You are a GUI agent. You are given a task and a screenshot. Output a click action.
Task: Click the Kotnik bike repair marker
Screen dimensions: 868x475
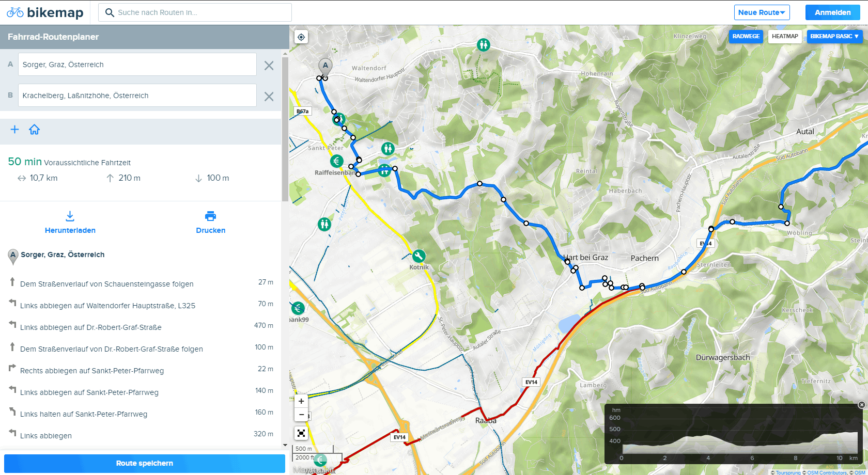pos(419,256)
